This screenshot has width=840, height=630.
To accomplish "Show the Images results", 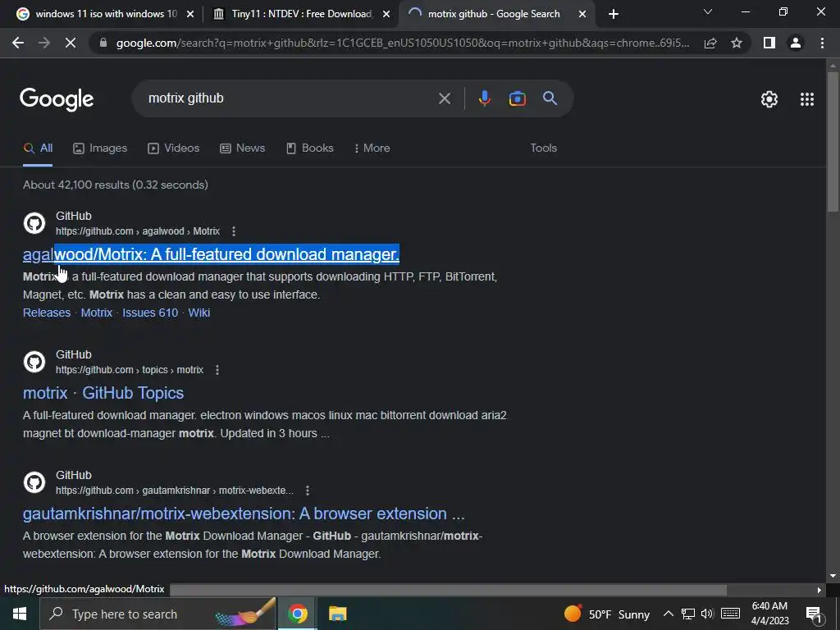I will (x=100, y=148).
